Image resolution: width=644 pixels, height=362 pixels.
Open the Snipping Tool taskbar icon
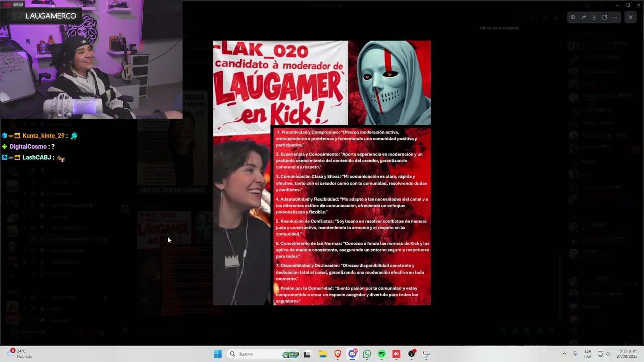(x=426, y=354)
